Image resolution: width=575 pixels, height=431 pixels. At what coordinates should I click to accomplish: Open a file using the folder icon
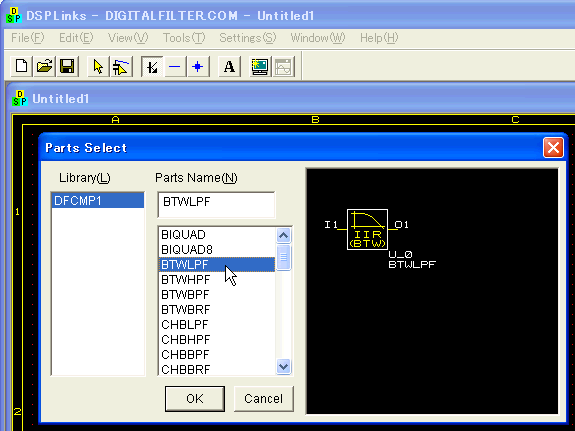pyautogui.click(x=44, y=66)
